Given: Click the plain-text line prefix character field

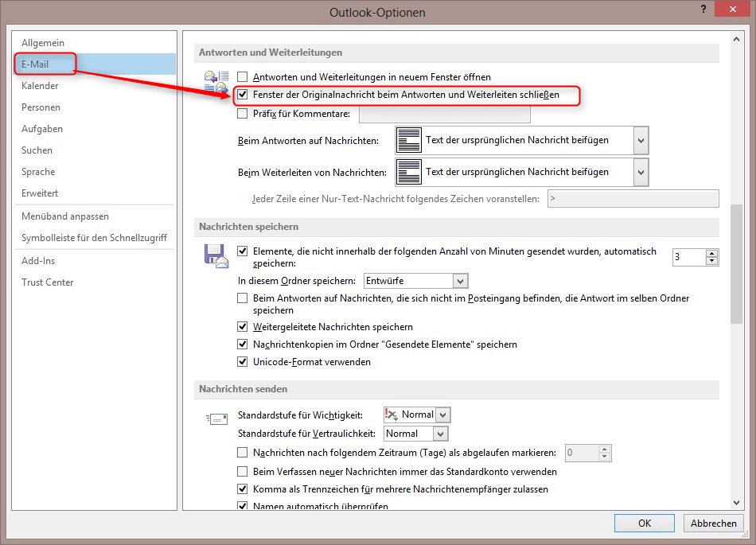Looking at the screenshot, I should (633, 199).
